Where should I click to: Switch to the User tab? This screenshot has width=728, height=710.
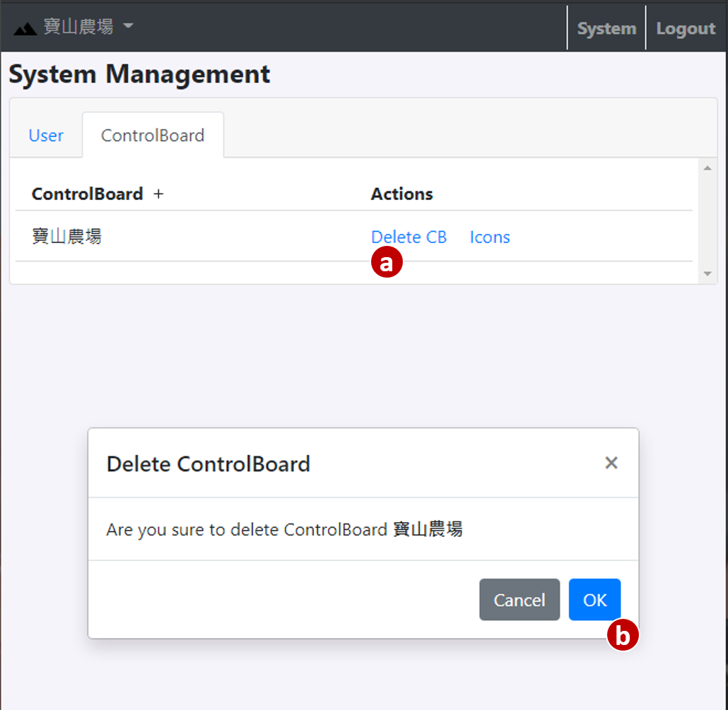(x=46, y=135)
